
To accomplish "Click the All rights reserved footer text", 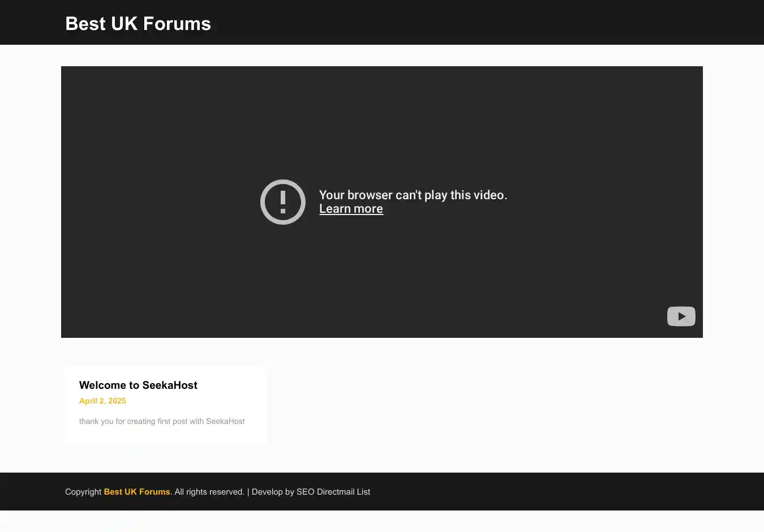I will click(x=209, y=492).
